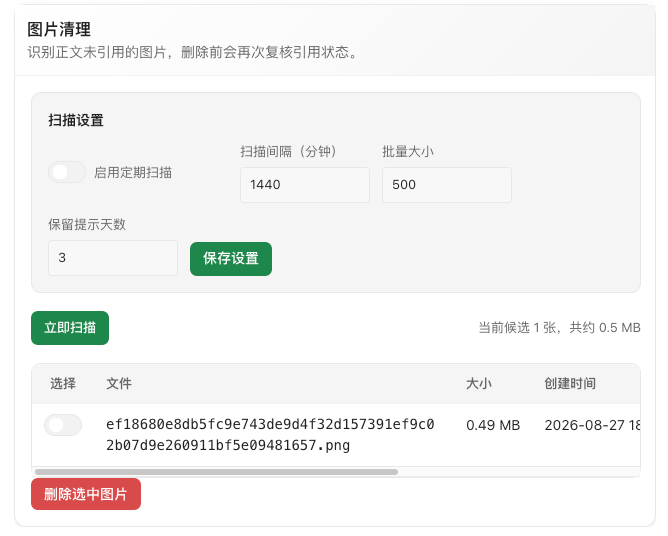Click the 图片清理 page heading
668x536 pixels.
pos(59,29)
